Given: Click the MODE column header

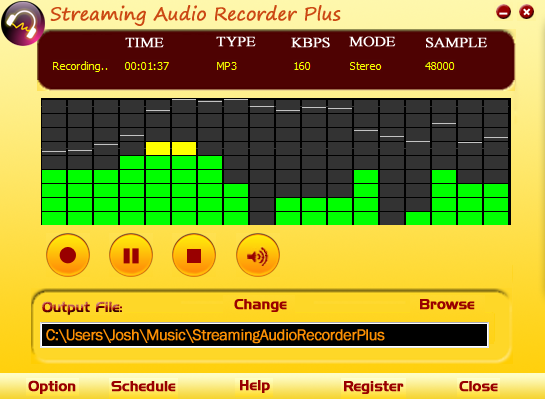Looking at the screenshot, I should [x=372, y=42].
